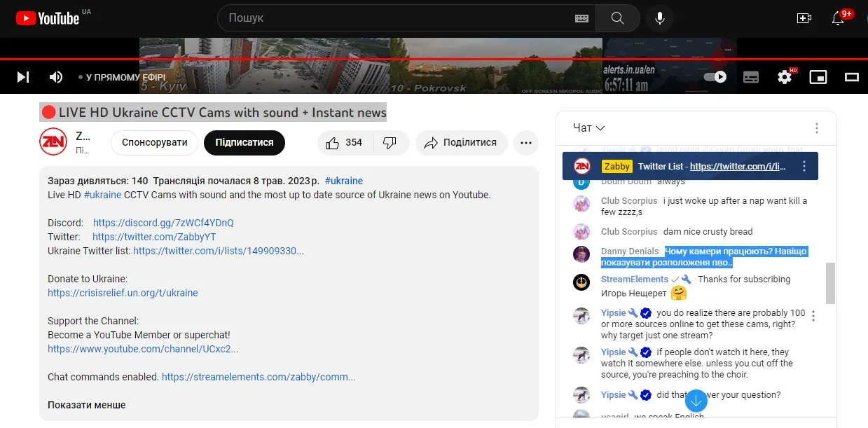Screen dimensions: 868x428
Task: Skip to the next video
Action: click(x=23, y=77)
